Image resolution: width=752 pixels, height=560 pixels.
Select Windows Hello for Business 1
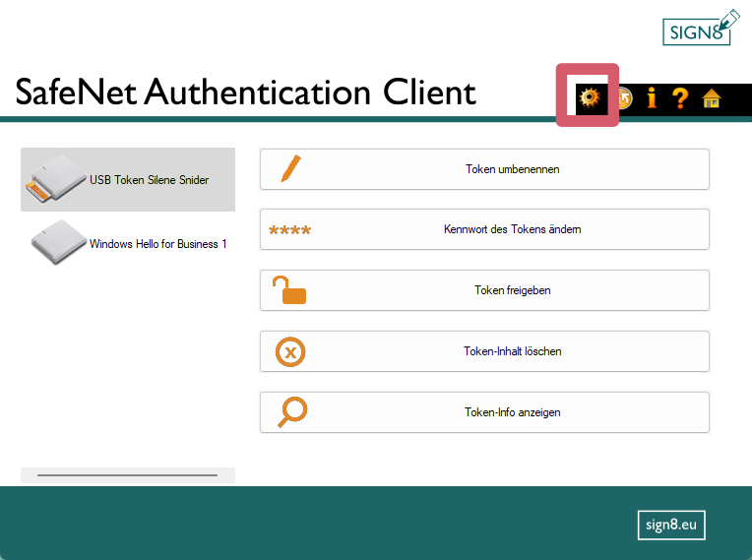[x=128, y=243]
